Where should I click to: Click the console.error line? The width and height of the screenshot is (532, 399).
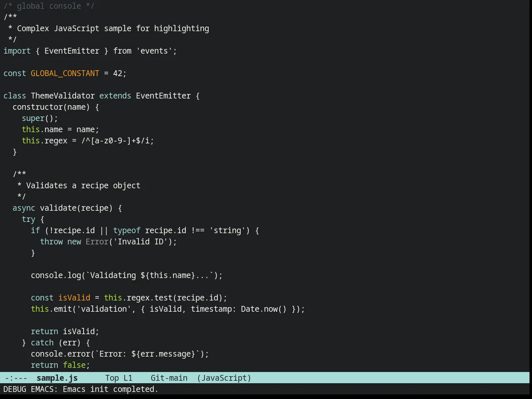point(120,354)
